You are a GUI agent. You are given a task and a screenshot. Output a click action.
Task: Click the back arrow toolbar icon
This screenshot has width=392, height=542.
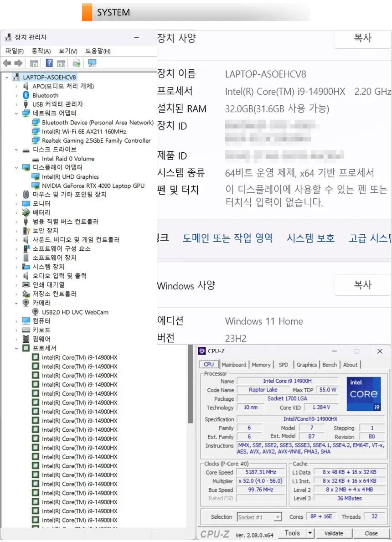click(x=7, y=63)
